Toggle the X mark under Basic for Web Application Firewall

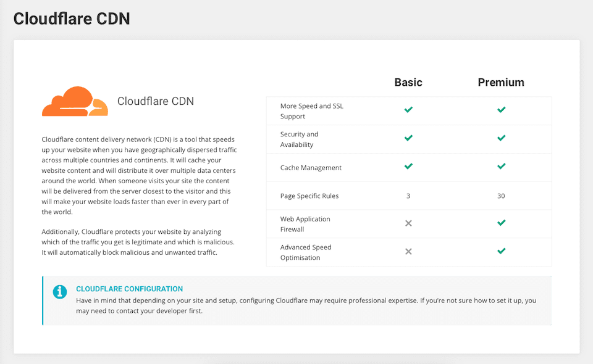tap(408, 222)
